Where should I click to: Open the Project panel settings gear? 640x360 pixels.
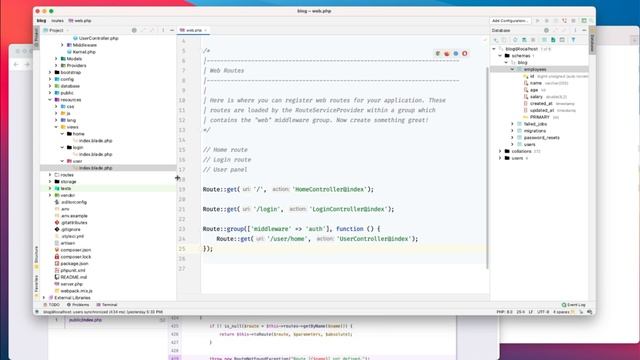click(x=134, y=30)
